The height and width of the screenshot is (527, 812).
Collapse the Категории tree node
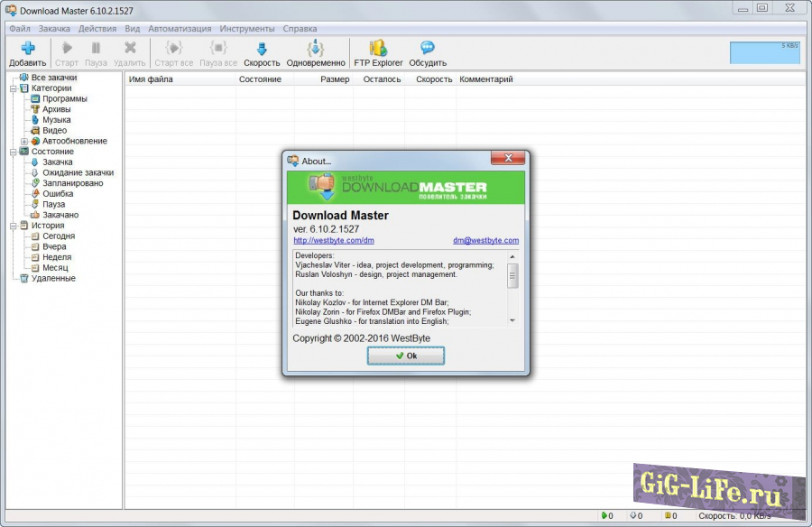pyautogui.click(x=14, y=88)
